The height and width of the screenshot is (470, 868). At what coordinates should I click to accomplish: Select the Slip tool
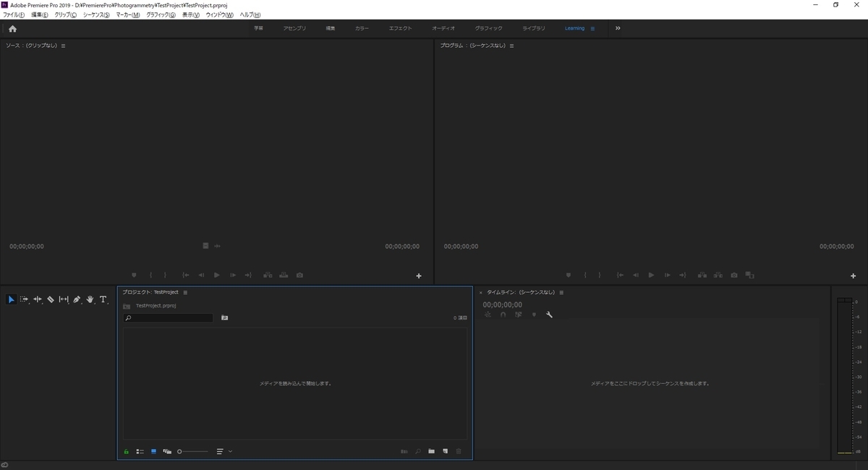(x=64, y=299)
